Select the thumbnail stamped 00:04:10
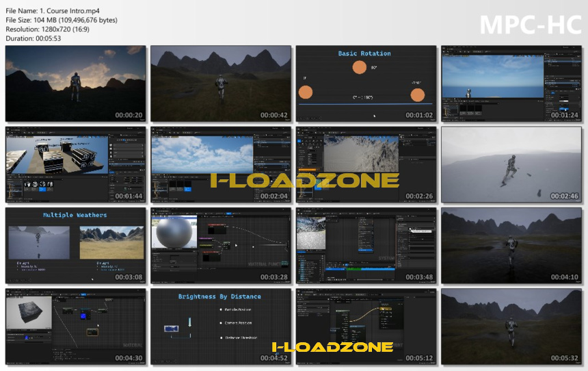The height and width of the screenshot is (371, 588). [511, 246]
